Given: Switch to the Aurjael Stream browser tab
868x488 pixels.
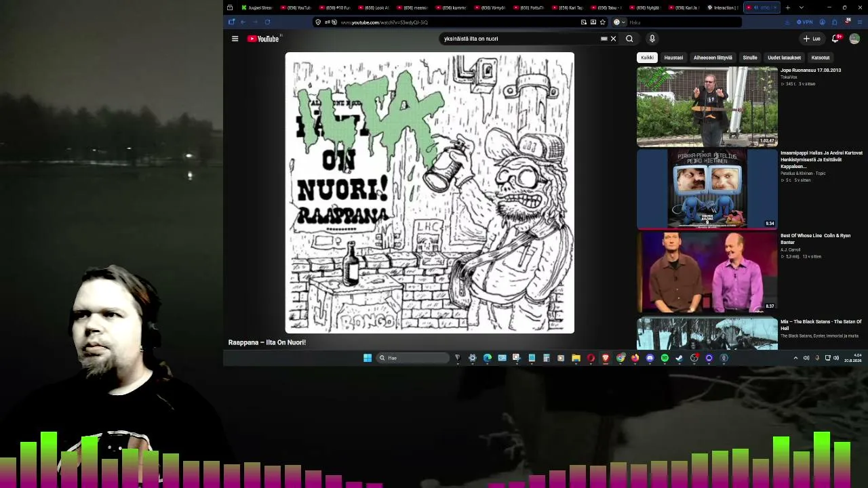Looking at the screenshot, I should tap(256, 7).
